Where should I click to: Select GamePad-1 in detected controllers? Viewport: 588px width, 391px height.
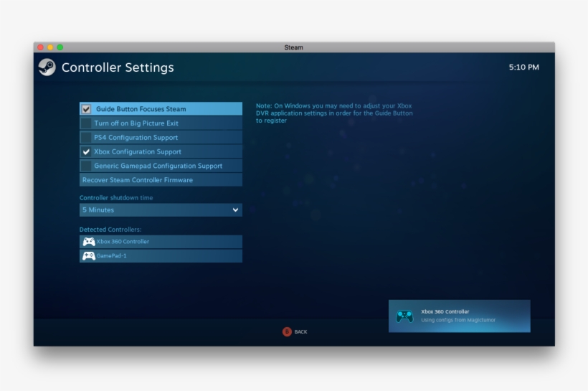pos(161,256)
